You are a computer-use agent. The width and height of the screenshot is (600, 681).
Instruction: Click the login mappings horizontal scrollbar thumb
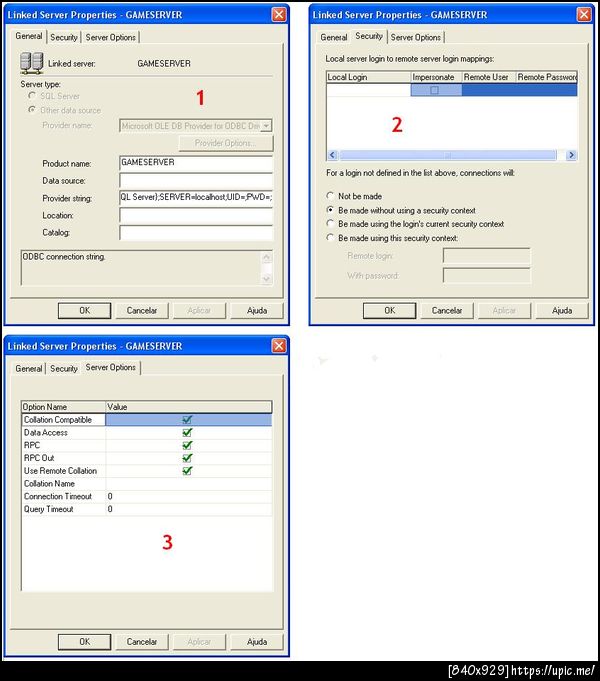pos(448,155)
